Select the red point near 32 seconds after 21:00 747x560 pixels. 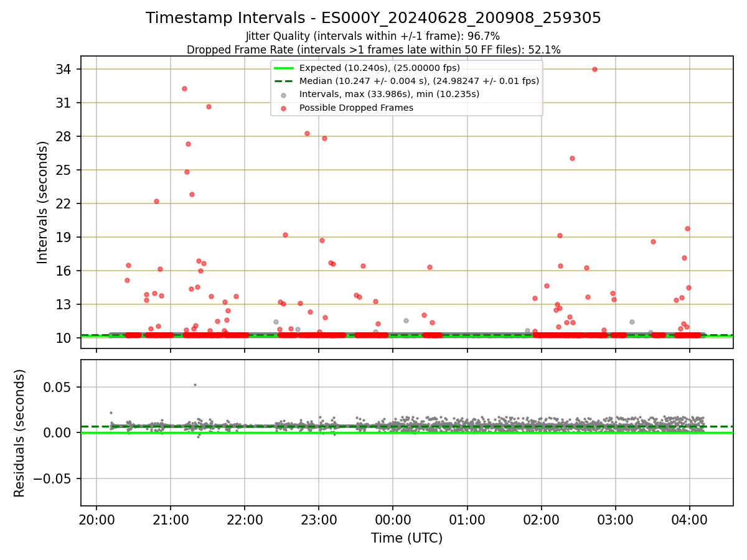(184, 88)
